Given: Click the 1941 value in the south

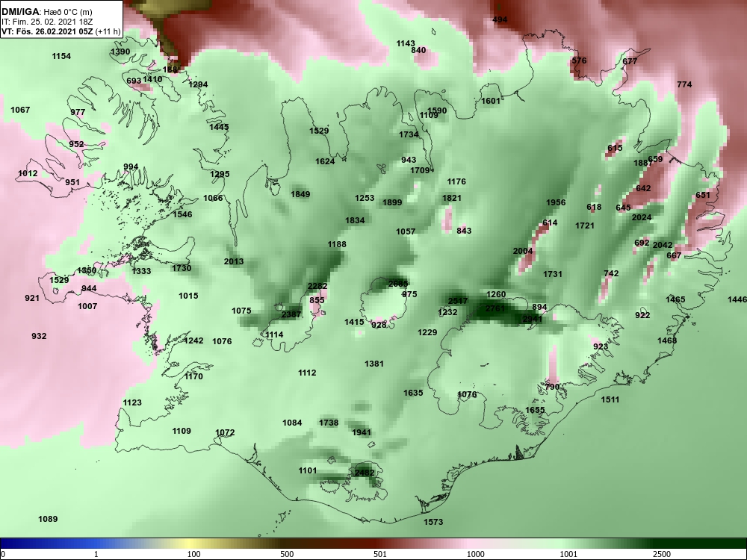Looking at the screenshot, I should (x=361, y=433).
